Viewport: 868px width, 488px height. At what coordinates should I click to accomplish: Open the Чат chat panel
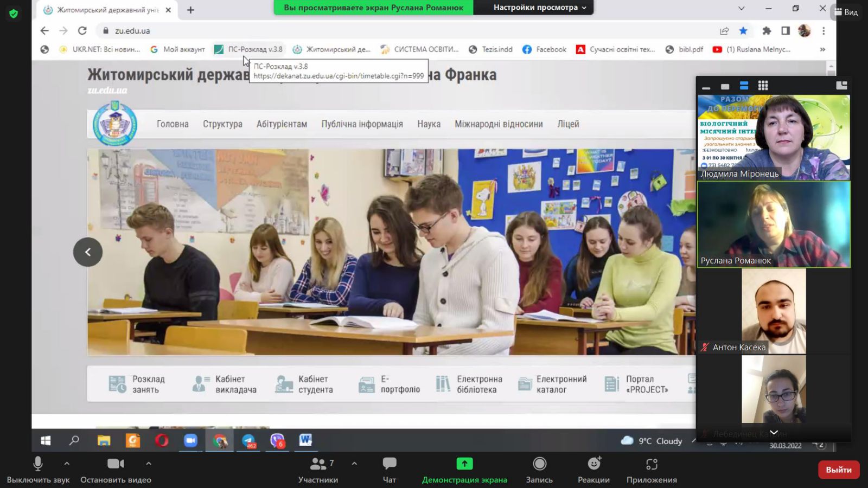pyautogui.click(x=390, y=470)
